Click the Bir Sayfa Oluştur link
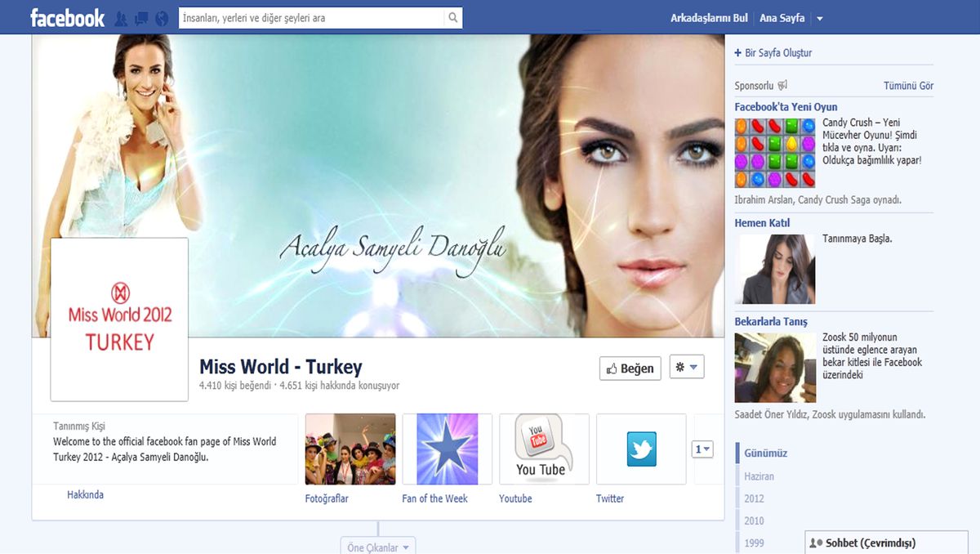This screenshot has width=980, height=554. 773,53
